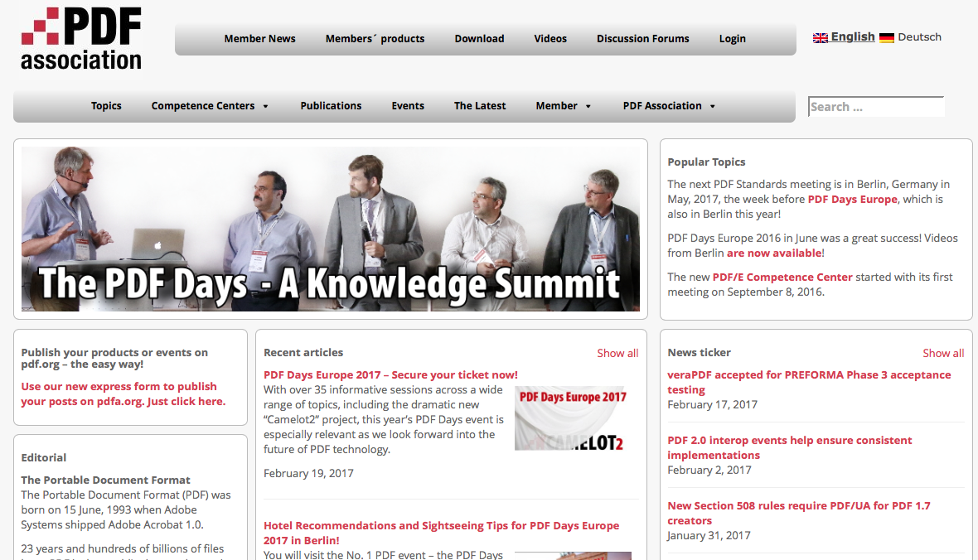
Task: Open the PDF Days Europe 2017 Camelot2 thumbnail
Action: 573,418
